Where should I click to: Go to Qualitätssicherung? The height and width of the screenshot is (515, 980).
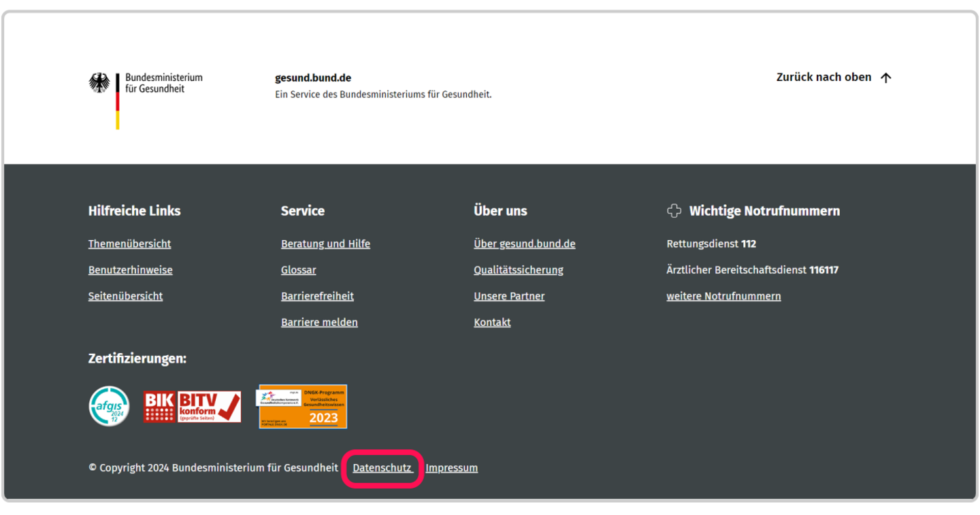click(x=518, y=270)
